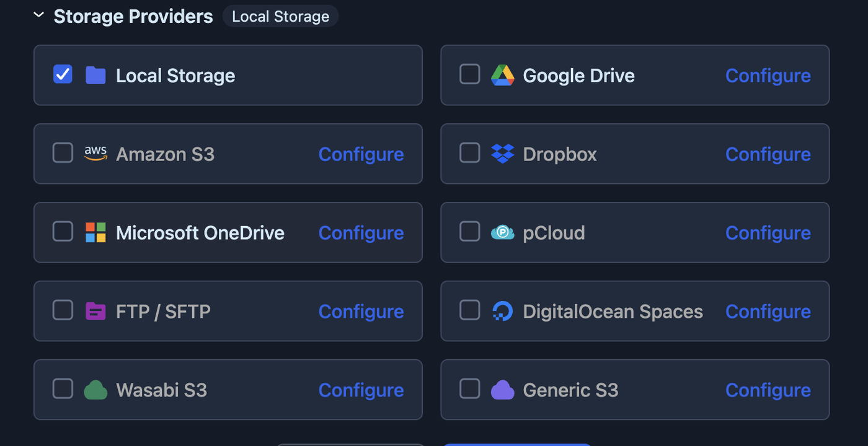Check the DigitalOcean Spaces checkbox
The height and width of the screenshot is (446, 868).
pos(469,310)
